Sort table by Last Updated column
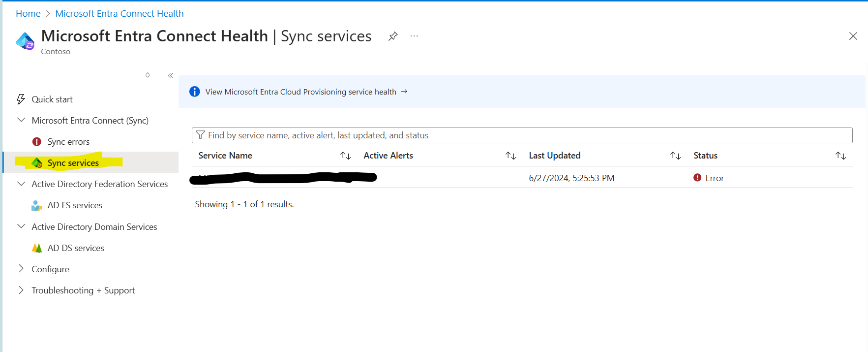This screenshot has width=868, height=352. (x=675, y=156)
